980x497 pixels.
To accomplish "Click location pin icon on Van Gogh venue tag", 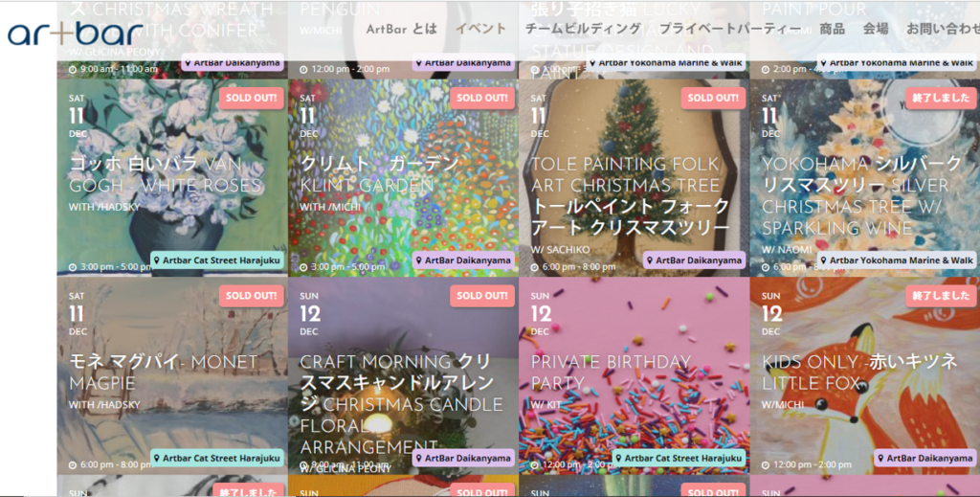I will coord(157,260).
